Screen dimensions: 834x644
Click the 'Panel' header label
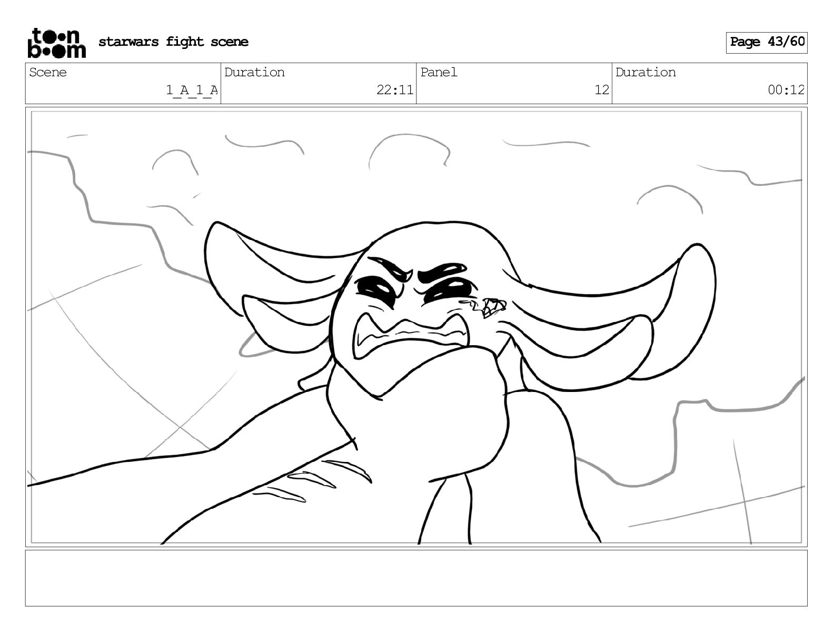tap(439, 72)
